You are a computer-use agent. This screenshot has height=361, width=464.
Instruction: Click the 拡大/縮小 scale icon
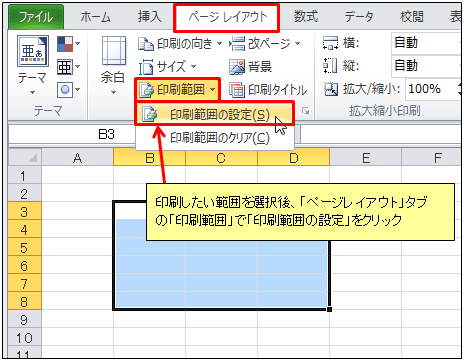[331, 89]
